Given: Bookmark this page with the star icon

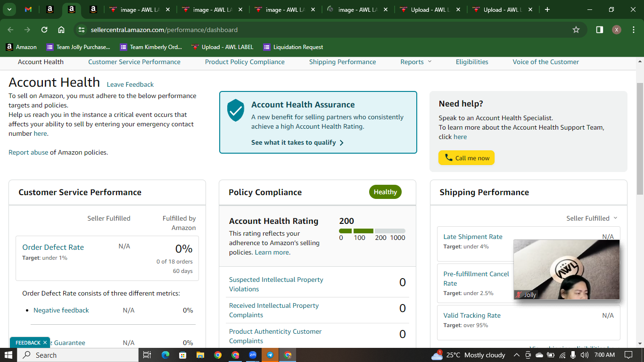Looking at the screenshot, I should pos(576,30).
